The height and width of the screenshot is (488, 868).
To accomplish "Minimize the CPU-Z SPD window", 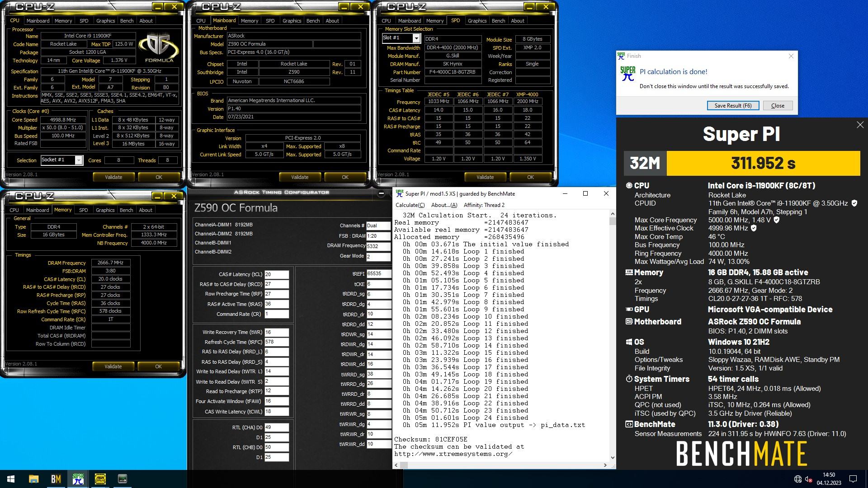I will point(529,7).
